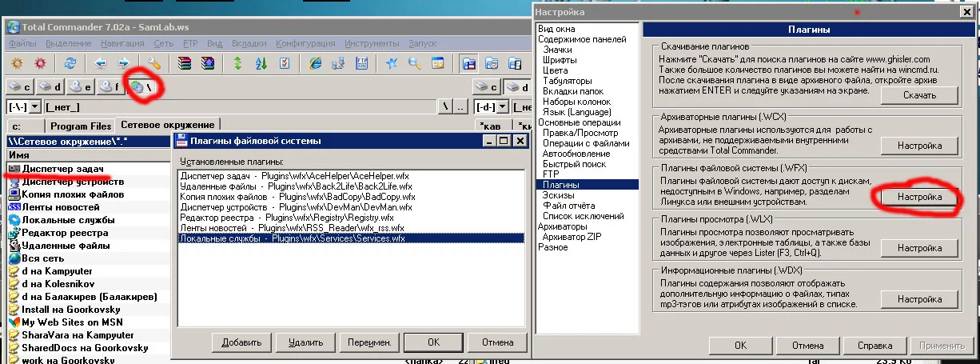The image size is (980, 364).
Task: Select FTP in settings tree
Action: (551, 174)
